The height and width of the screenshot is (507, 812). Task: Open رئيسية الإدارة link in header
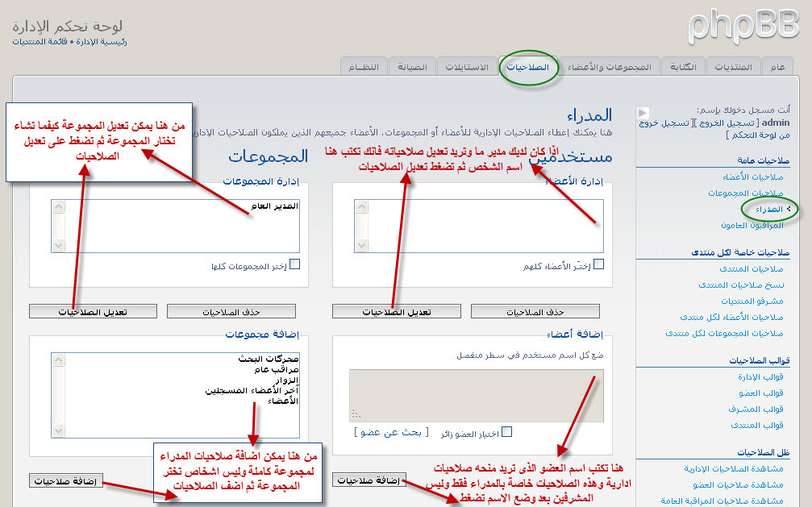(101, 41)
